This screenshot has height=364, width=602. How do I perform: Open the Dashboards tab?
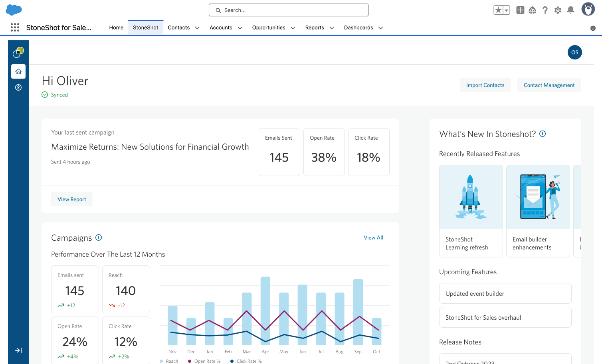pos(358,28)
